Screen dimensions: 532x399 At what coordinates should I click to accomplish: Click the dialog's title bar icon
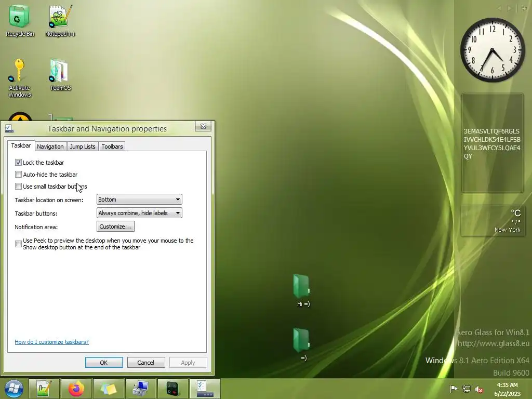9,128
